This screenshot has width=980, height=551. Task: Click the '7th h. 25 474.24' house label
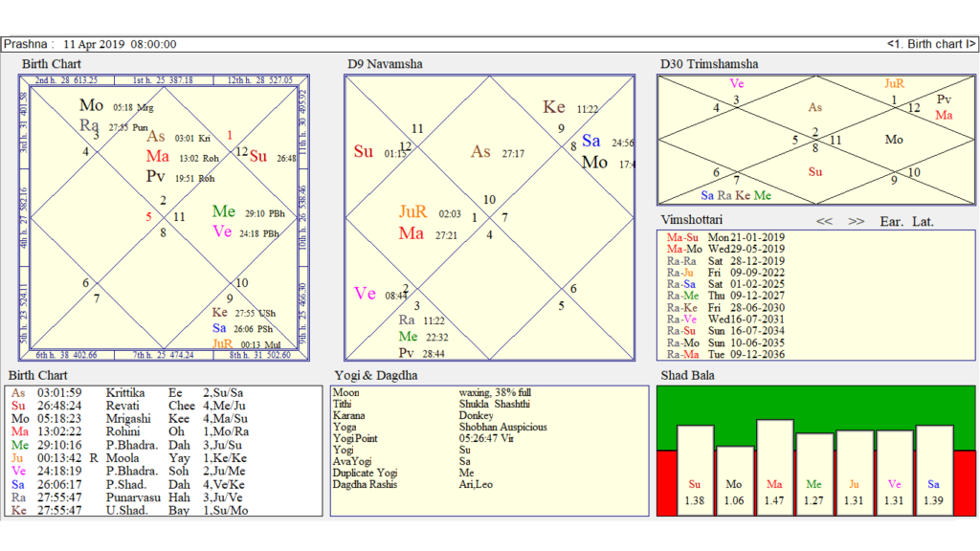click(x=163, y=355)
